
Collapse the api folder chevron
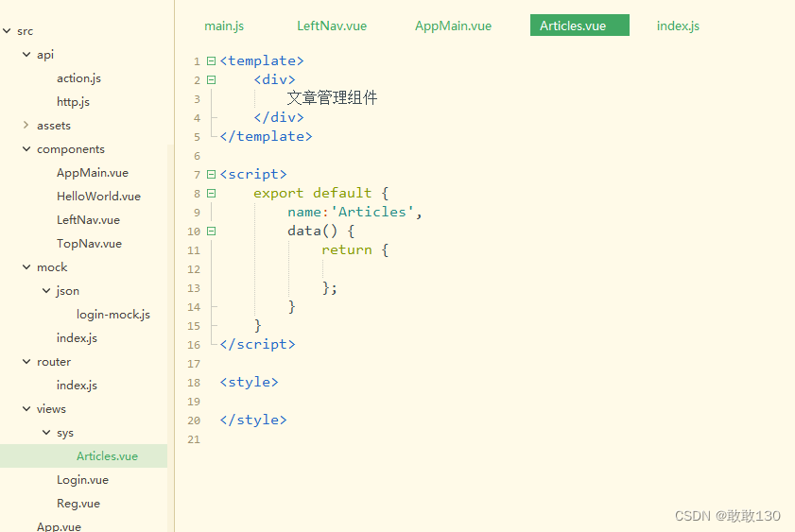tap(26, 54)
